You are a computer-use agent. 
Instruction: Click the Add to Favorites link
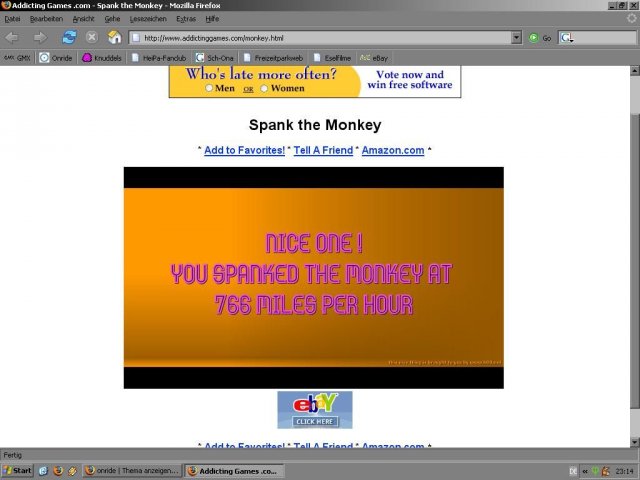tap(244, 150)
